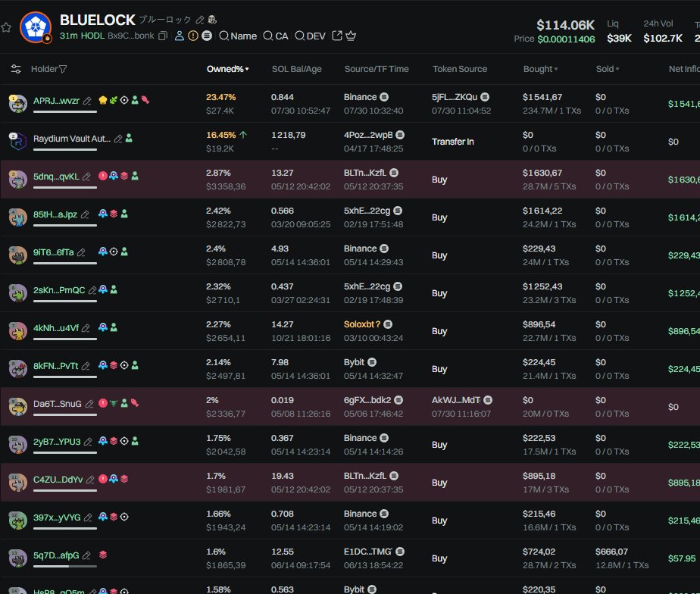Viewport: 700px width, 594px height.
Task: Edit the label for APRJ...wvzr
Action: coord(87,101)
